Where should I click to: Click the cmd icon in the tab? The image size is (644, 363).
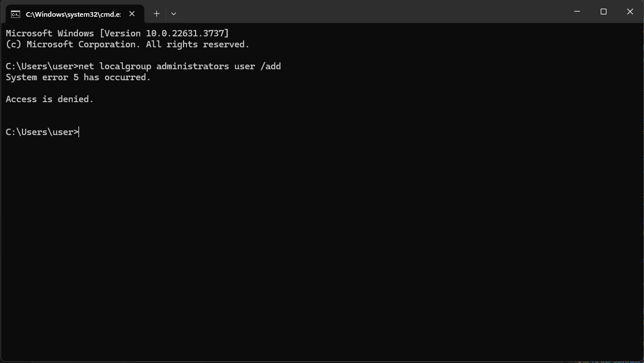(x=16, y=14)
